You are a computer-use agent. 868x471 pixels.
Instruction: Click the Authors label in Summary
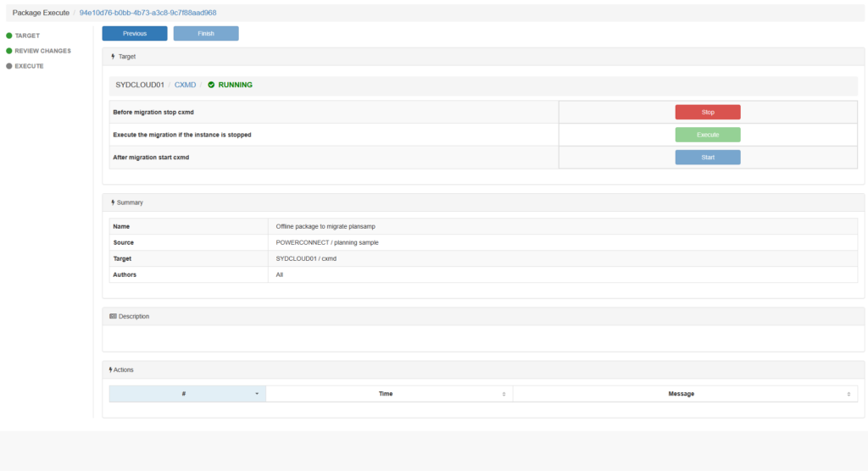125,274
